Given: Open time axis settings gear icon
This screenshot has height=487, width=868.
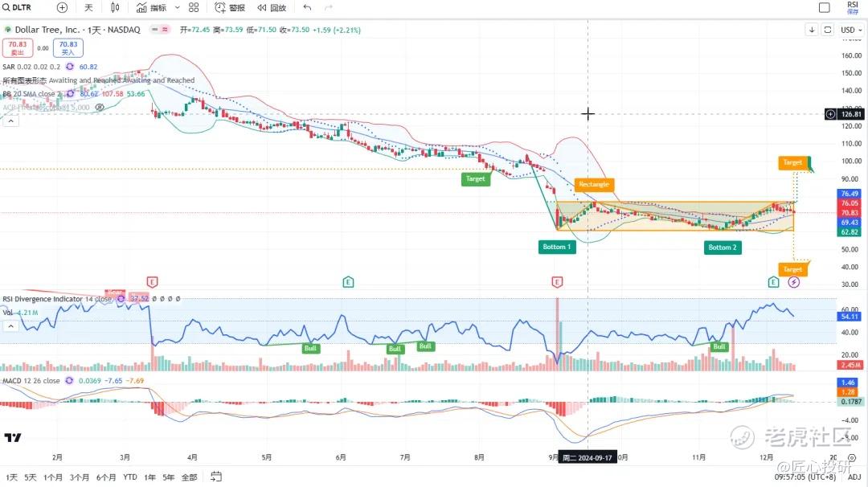Looking at the screenshot, I should pyautogui.click(x=853, y=458).
